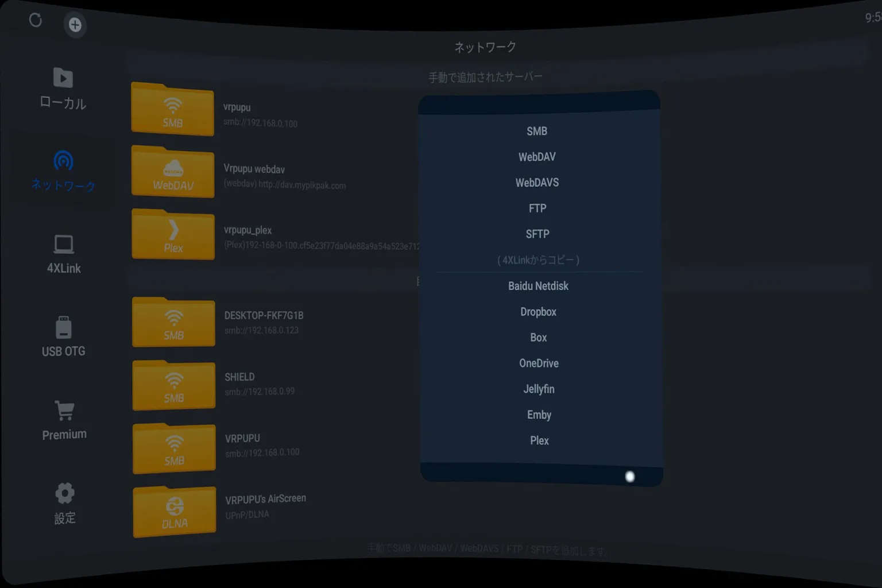Choose Emby in the menu

click(539, 415)
